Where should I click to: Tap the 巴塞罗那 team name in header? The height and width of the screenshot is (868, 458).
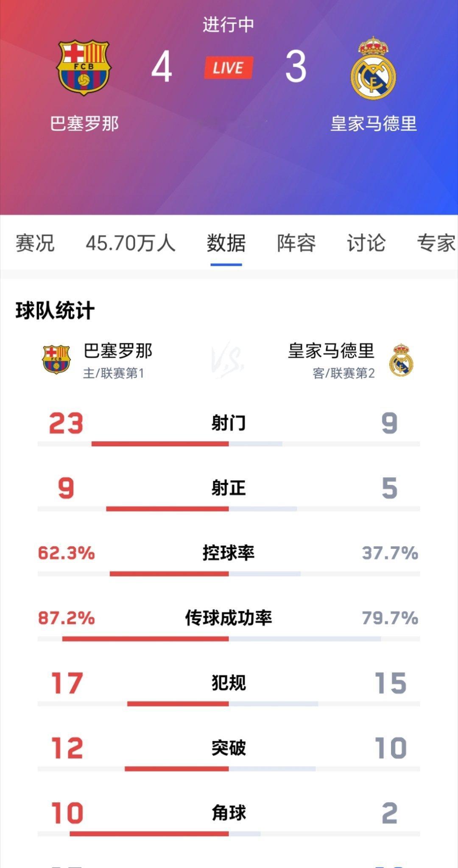coord(84,124)
